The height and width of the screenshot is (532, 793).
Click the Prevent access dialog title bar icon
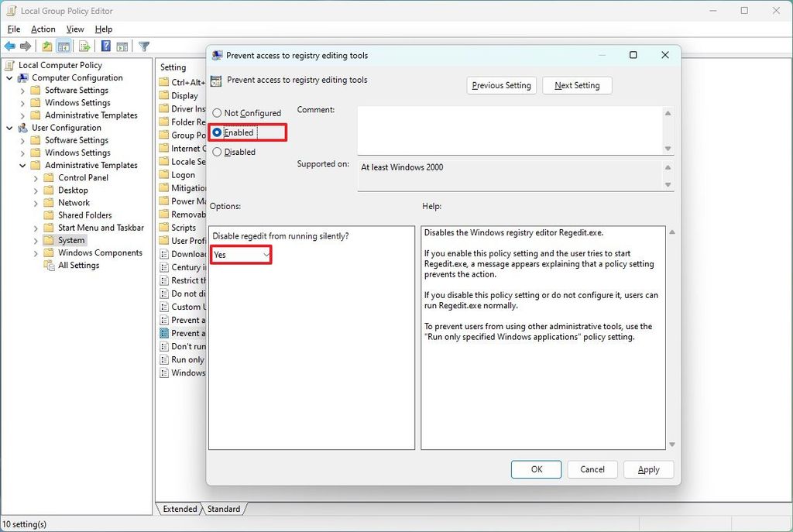pos(218,55)
